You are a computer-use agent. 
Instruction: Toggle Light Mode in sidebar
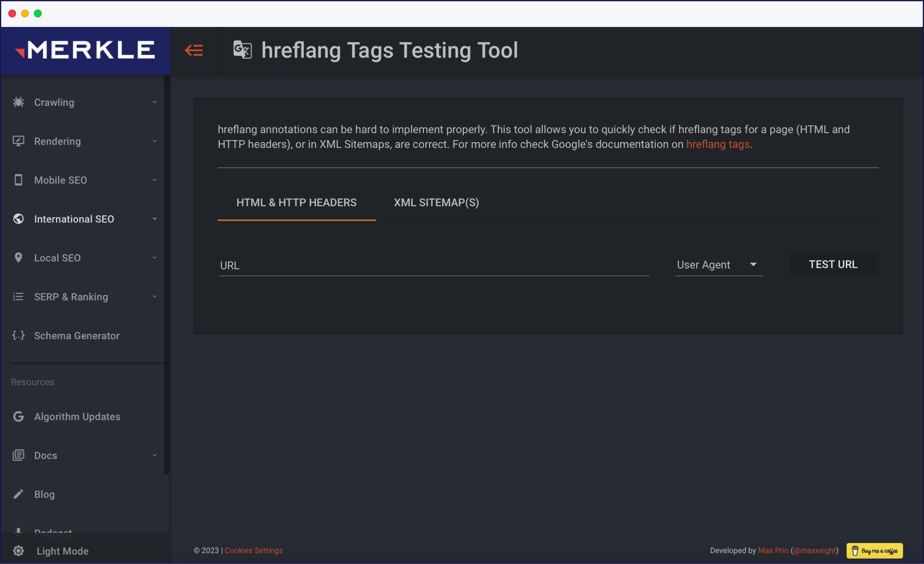[x=62, y=551]
